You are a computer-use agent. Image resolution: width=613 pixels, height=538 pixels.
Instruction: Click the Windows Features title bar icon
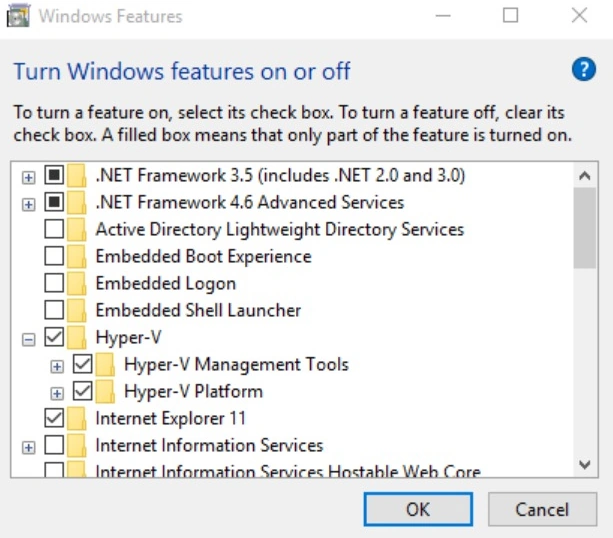(x=18, y=16)
